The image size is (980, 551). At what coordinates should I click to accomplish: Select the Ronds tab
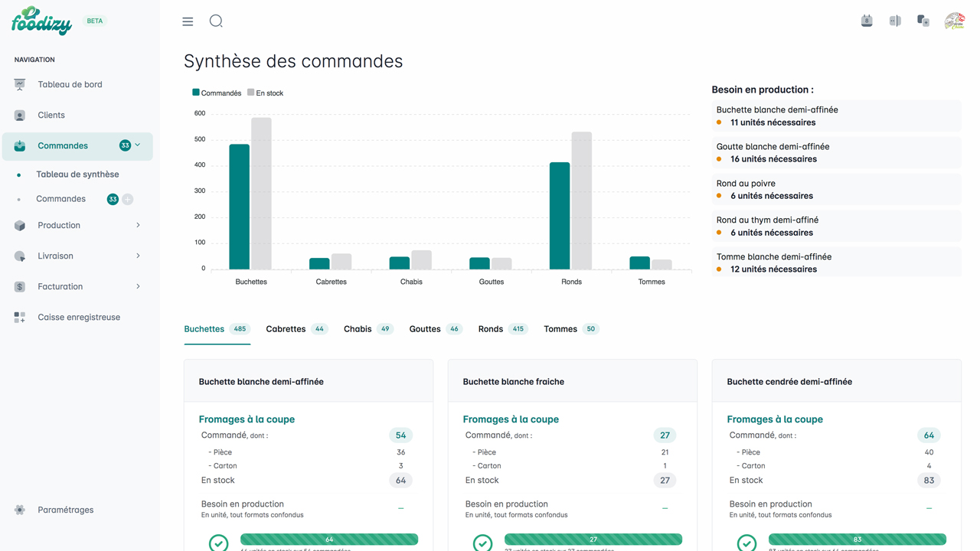click(491, 329)
